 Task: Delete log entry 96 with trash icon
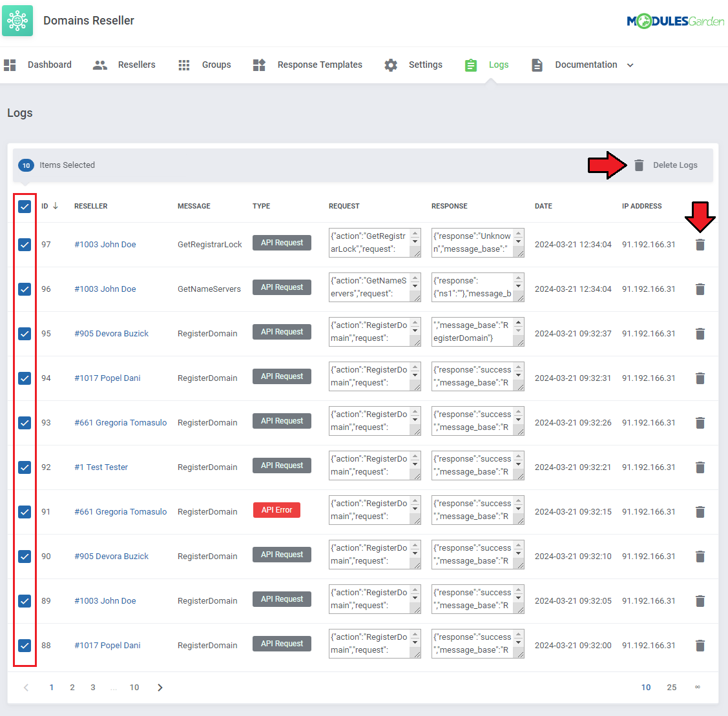(700, 289)
